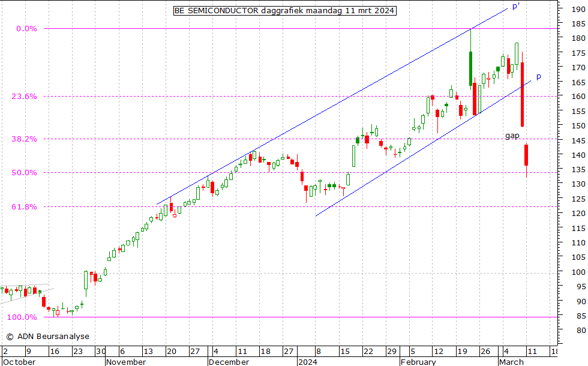Click the '23.6%' Fibonacci level label
The image size is (588, 366).
pos(24,97)
